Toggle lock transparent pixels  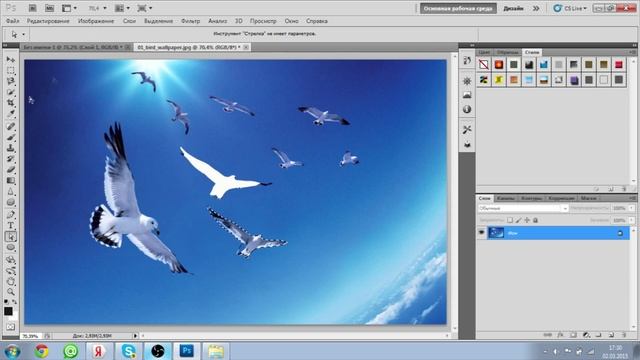point(510,220)
